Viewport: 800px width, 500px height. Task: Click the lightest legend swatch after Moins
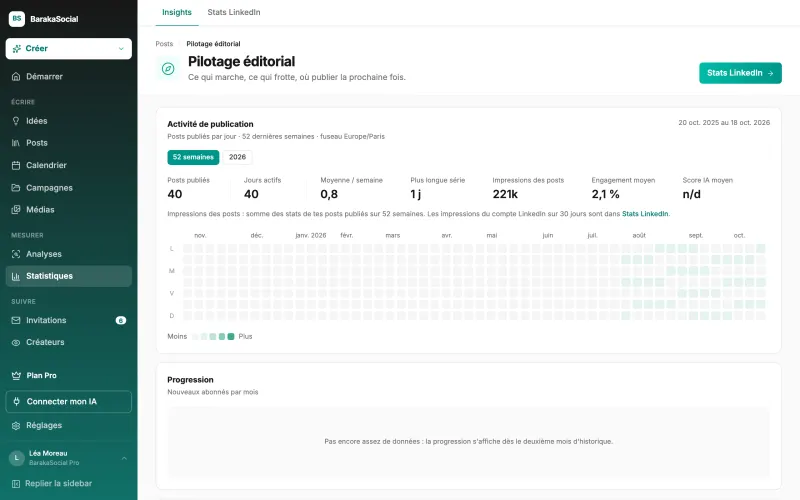(x=195, y=337)
